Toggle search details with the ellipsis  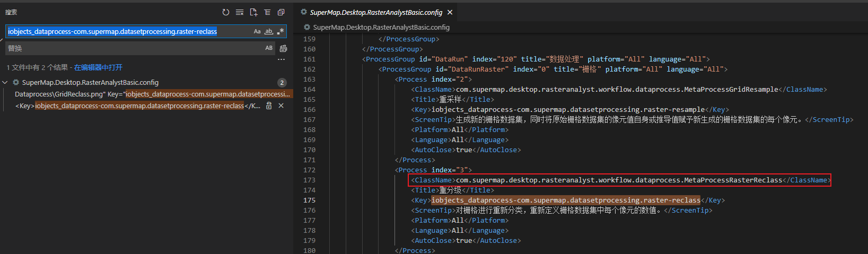[x=282, y=59]
